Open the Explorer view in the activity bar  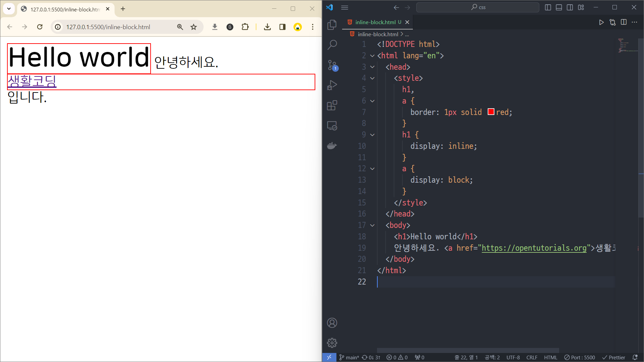tap(332, 24)
